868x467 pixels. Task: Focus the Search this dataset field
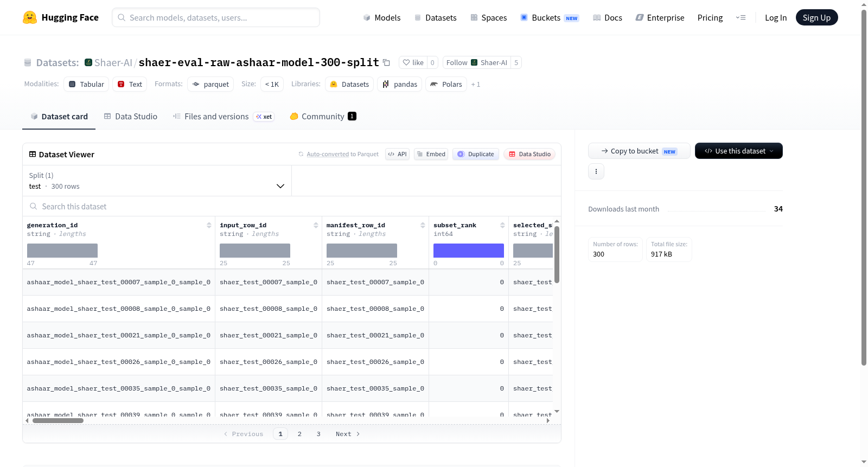(292, 206)
